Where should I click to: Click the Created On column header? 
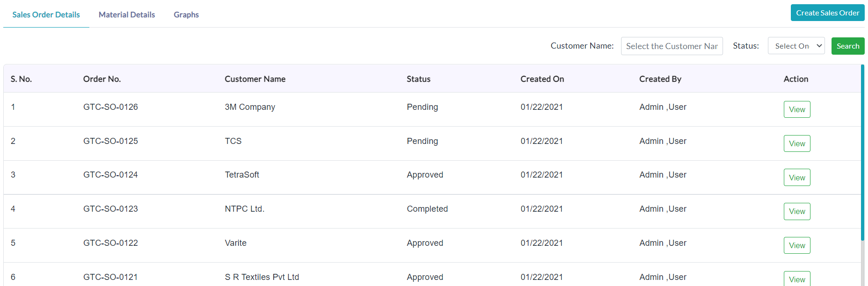pos(542,79)
